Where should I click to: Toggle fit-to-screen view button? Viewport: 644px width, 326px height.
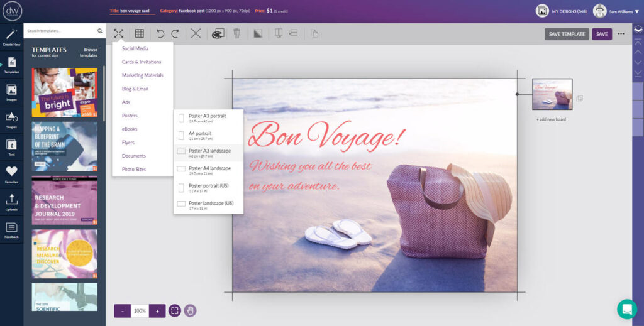click(175, 310)
